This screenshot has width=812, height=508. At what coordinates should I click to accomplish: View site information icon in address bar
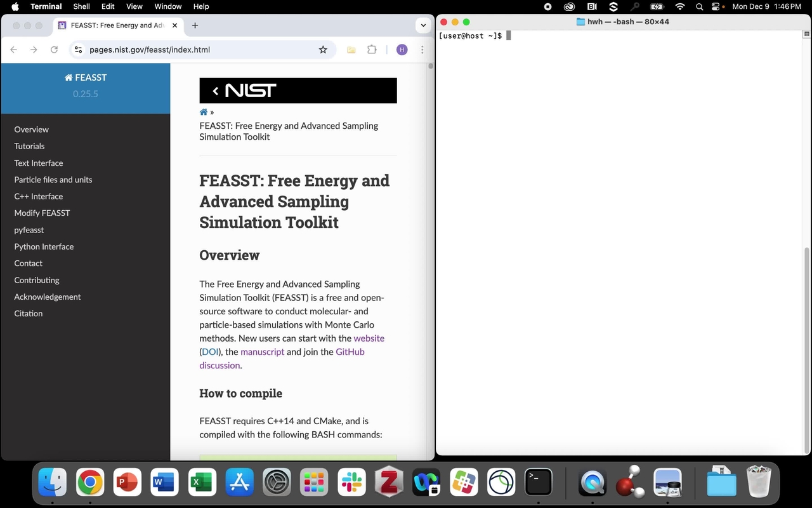(x=77, y=50)
